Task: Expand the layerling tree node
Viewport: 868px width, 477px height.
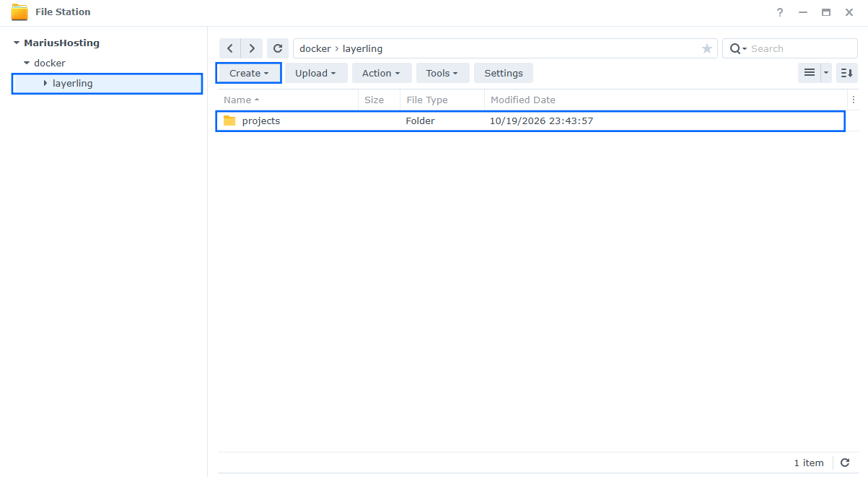Action: click(45, 84)
